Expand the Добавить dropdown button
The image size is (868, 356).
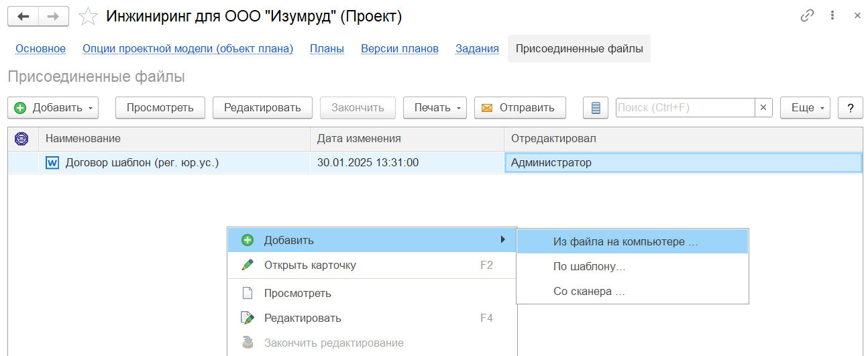tap(53, 108)
